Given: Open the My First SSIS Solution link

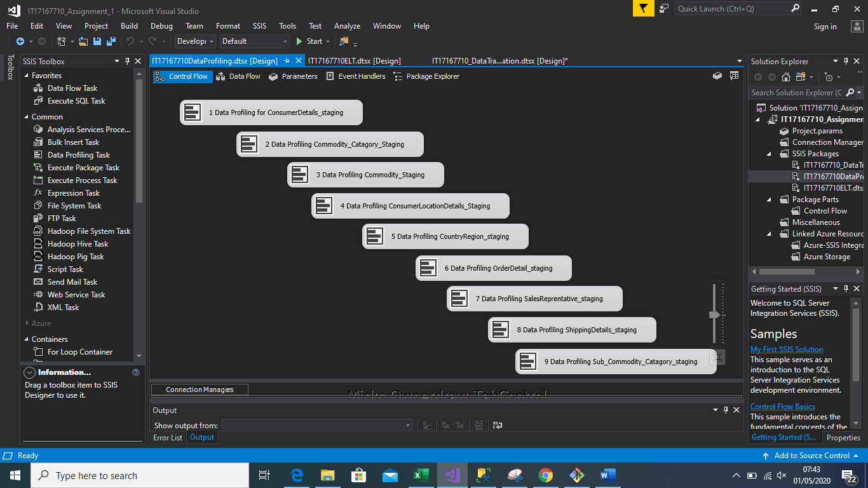Looking at the screenshot, I should (x=786, y=349).
